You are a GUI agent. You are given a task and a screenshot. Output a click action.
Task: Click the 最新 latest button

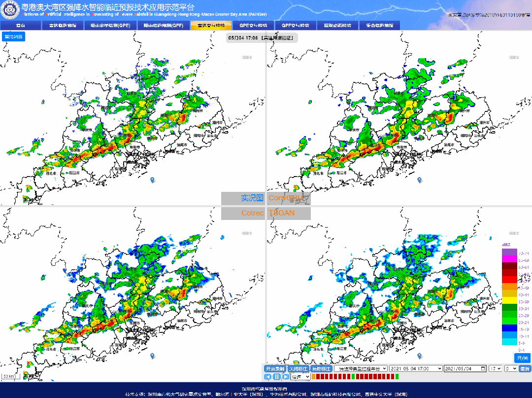(x=525, y=368)
